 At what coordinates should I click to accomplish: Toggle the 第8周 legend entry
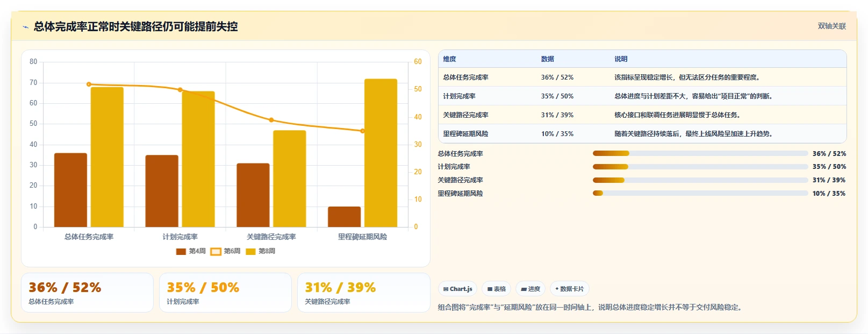(260, 251)
